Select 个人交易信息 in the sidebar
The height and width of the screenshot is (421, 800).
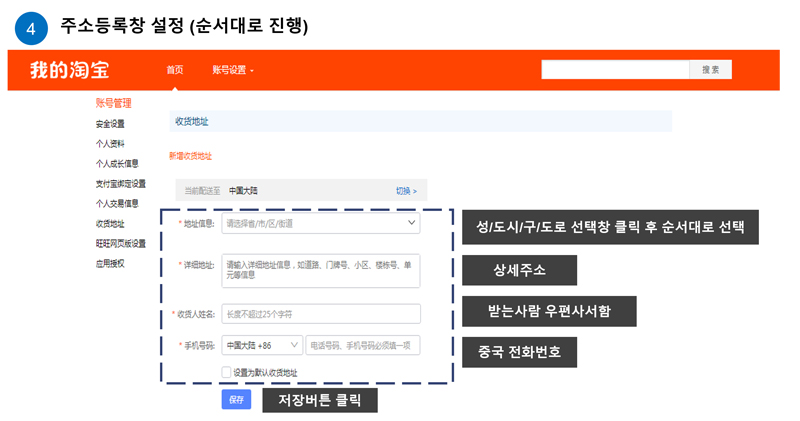[116, 203]
